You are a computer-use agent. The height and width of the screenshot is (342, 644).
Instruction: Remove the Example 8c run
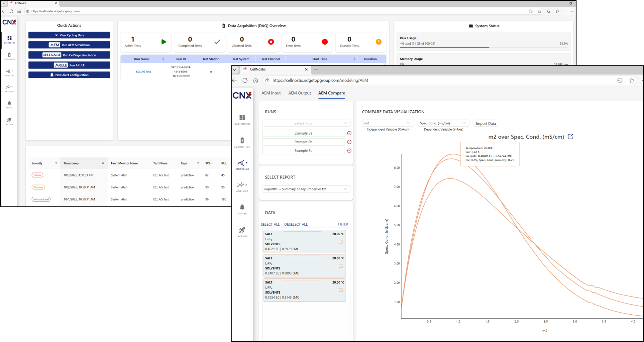pos(349,151)
